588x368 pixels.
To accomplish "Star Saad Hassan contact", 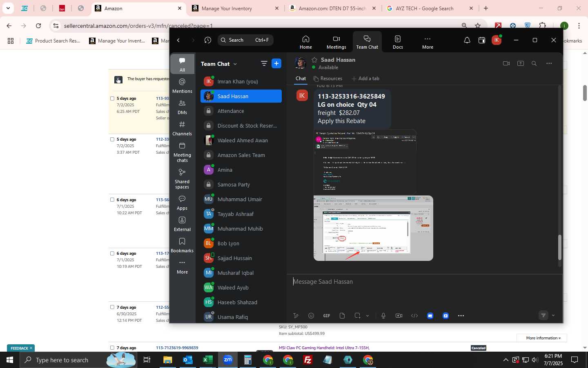I will 314,60.
